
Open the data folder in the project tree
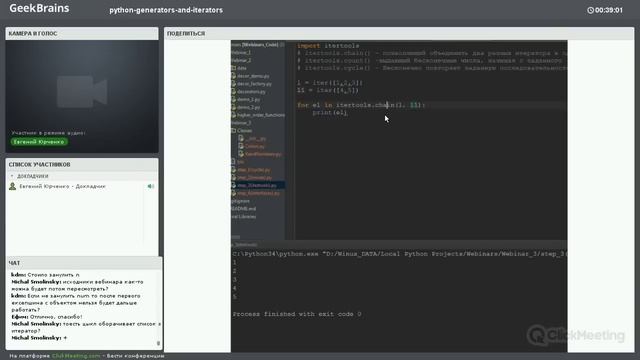tap(242, 68)
